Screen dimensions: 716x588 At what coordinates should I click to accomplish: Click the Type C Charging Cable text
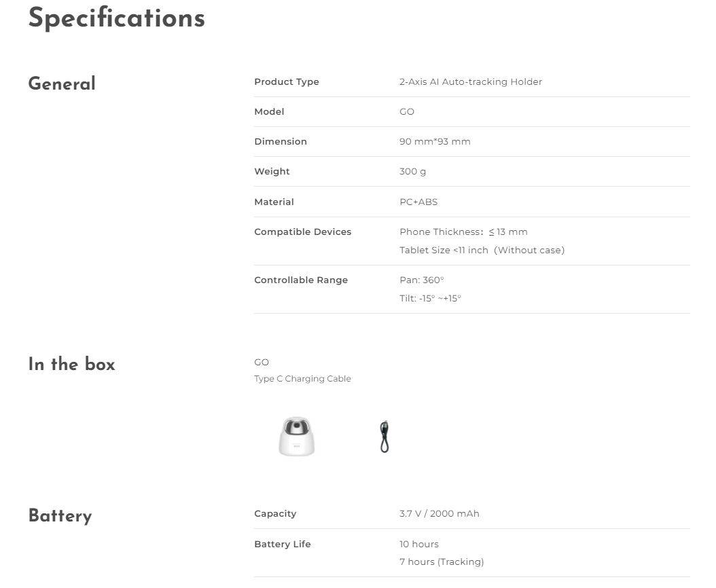pos(303,378)
